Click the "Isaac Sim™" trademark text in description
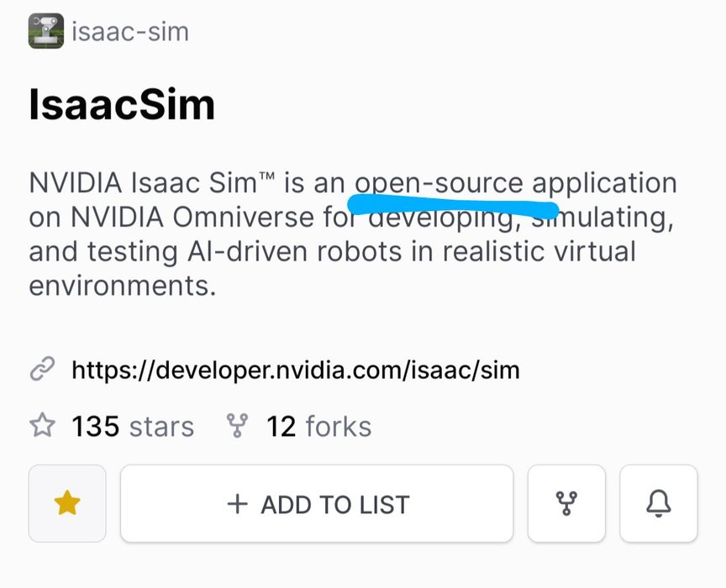 (x=203, y=182)
